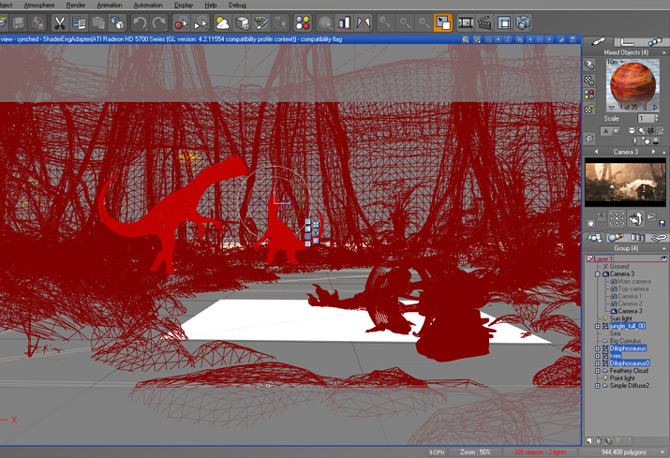Click the mirror/flip objects icon
Screen dimensions: 670x458
tap(364, 23)
